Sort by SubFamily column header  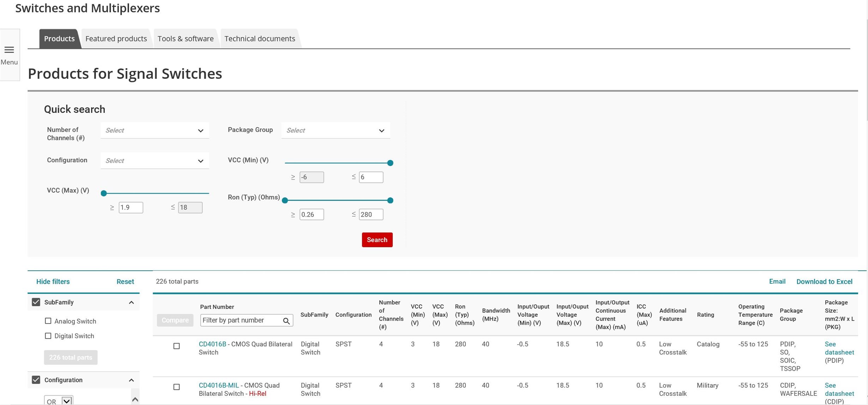click(x=314, y=315)
